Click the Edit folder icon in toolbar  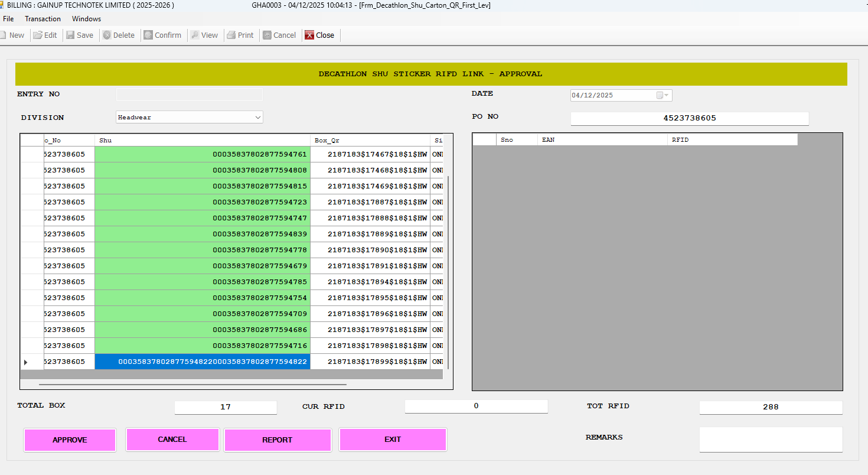(x=38, y=35)
